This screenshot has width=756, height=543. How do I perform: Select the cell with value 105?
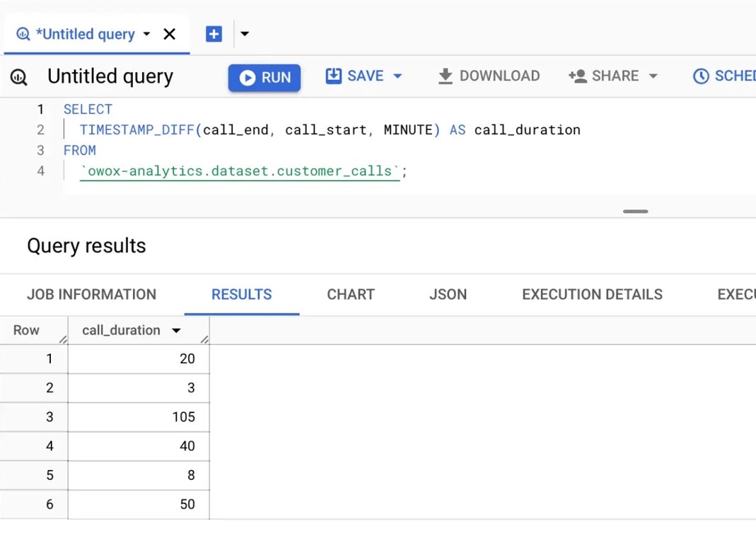coord(139,417)
